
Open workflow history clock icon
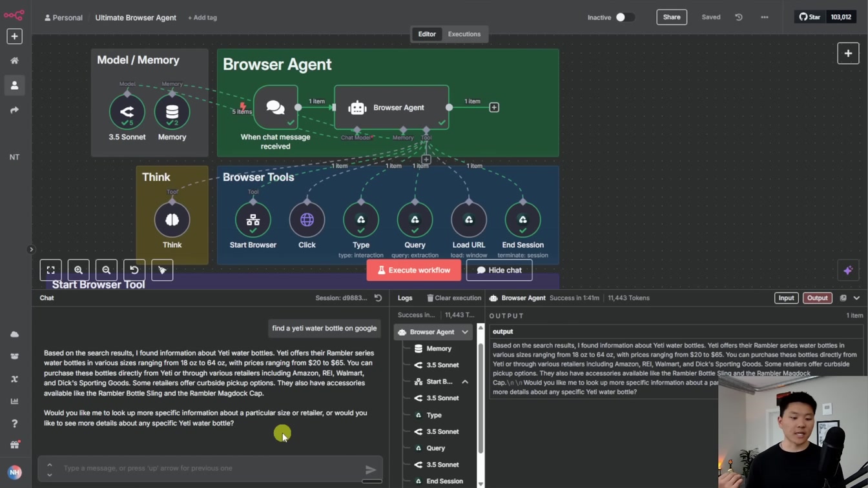739,17
